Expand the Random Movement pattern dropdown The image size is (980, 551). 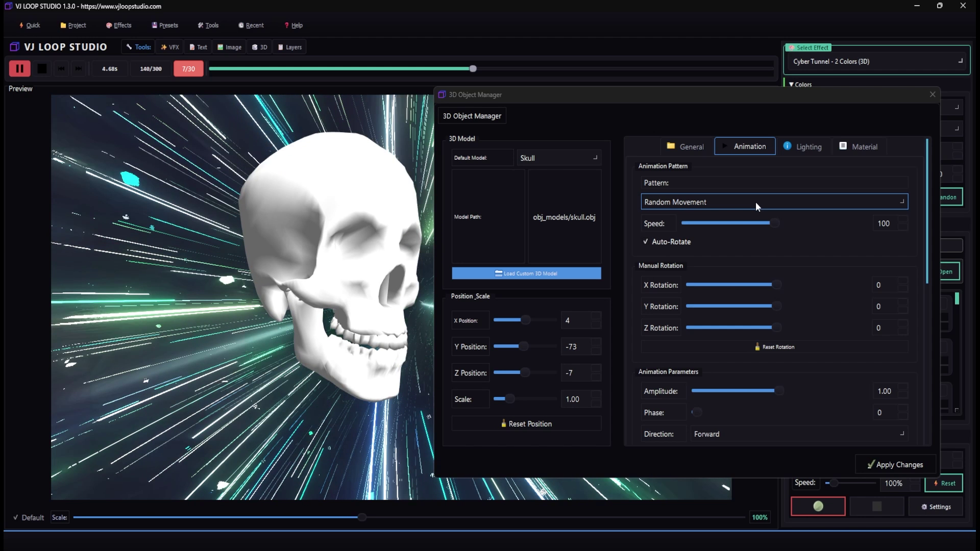coord(774,202)
